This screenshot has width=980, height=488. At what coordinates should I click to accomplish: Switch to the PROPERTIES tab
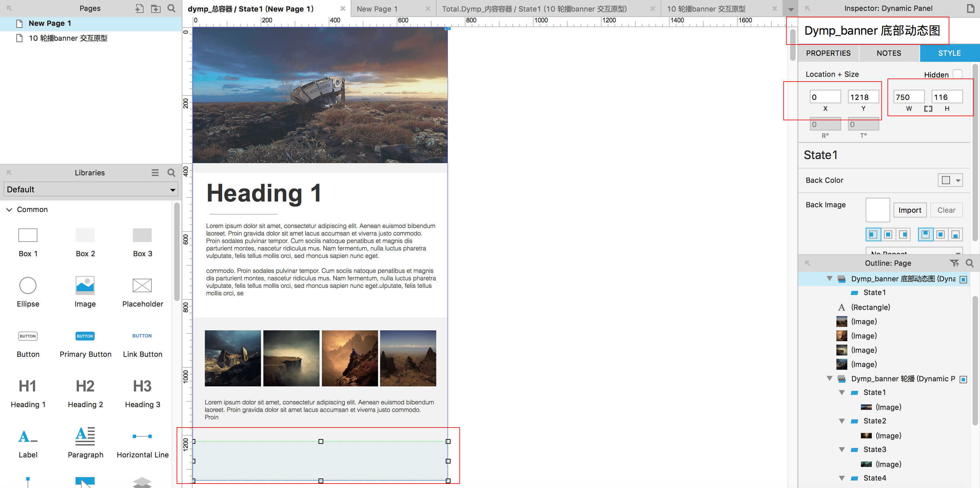click(828, 53)
